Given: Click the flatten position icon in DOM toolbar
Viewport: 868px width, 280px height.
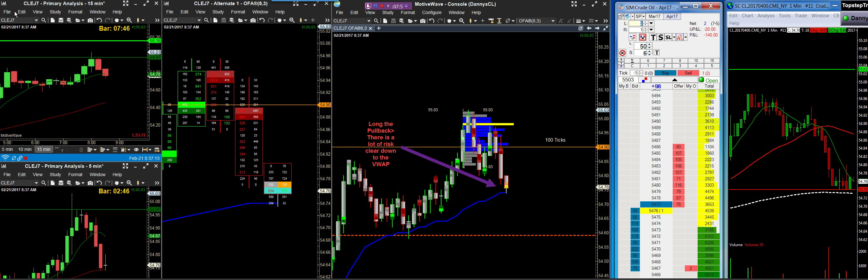Looking at the screenshot, I should tap(643, 37).
